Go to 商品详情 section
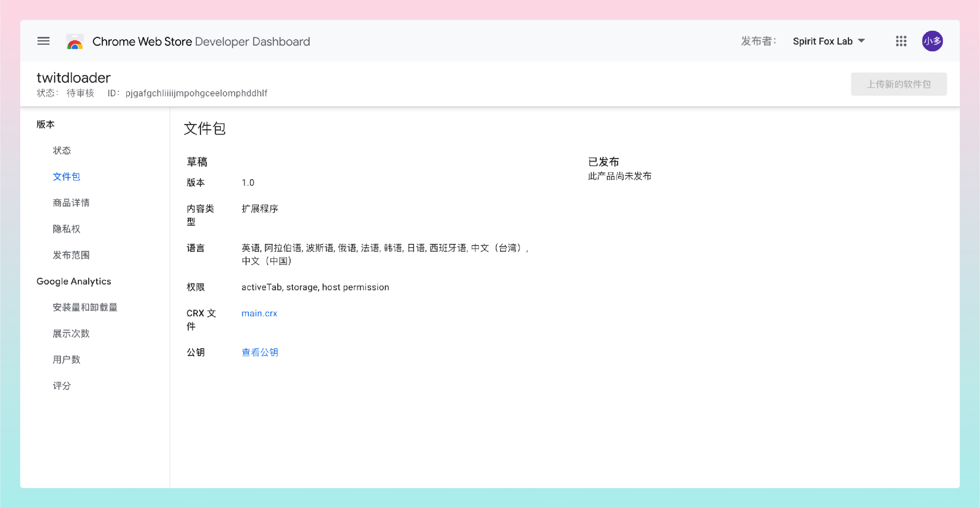This screenshot has height=508, width=980. (x=71, y=203)
